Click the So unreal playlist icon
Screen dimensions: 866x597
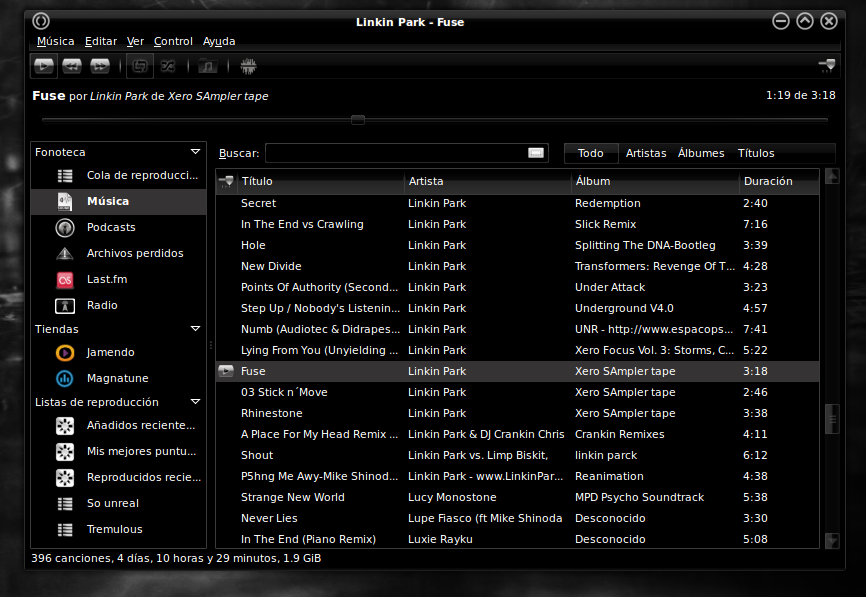coord(65,504)
